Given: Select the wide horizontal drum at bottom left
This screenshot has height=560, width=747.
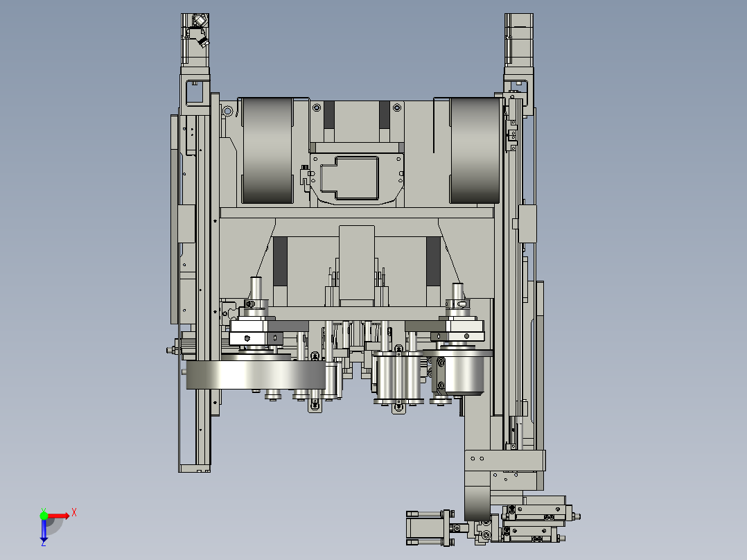Looking at the screenshot, I should click(256, 375).
